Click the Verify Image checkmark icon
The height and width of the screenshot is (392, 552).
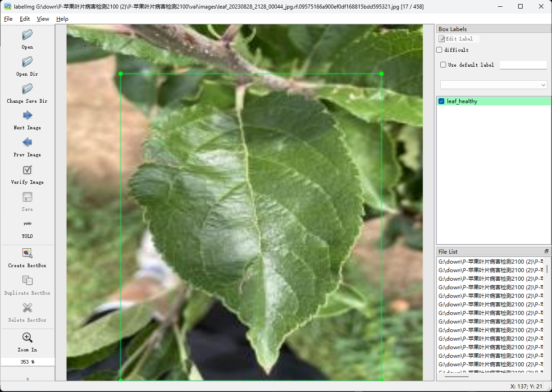click(x=27, y=170)
